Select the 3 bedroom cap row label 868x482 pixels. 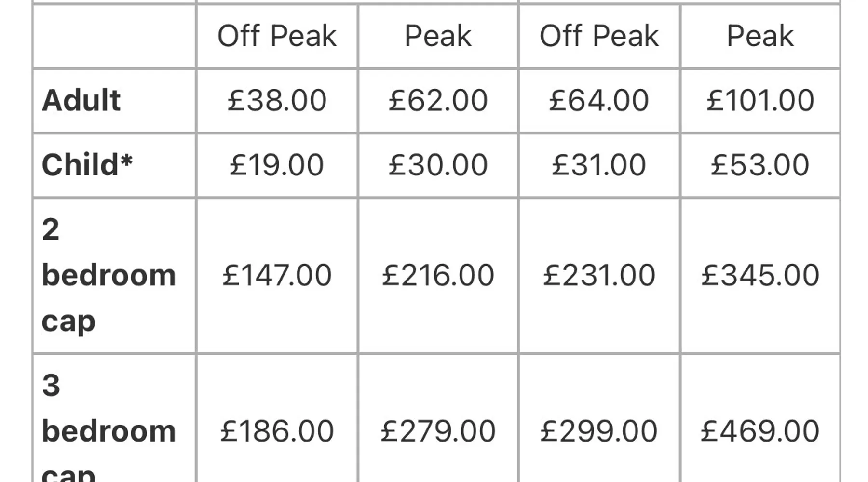(x=108, y=430)
